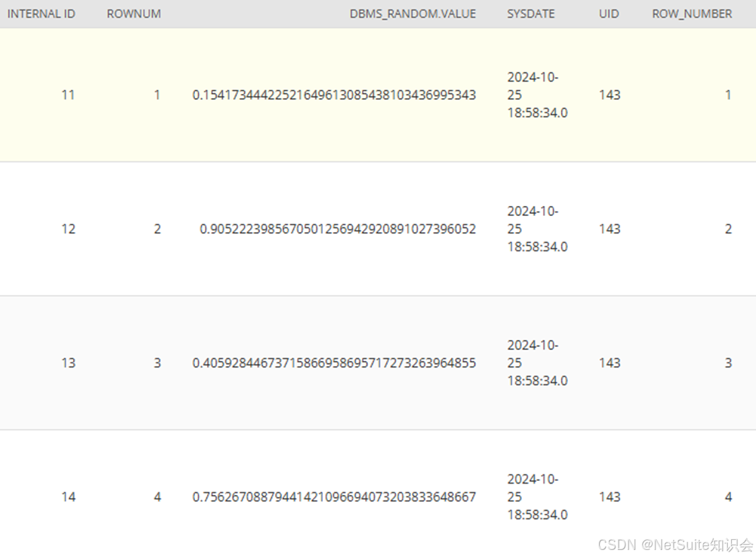Click the ROW_NUMBER column header
Screen dimensions: 756x558
(691, 13)
